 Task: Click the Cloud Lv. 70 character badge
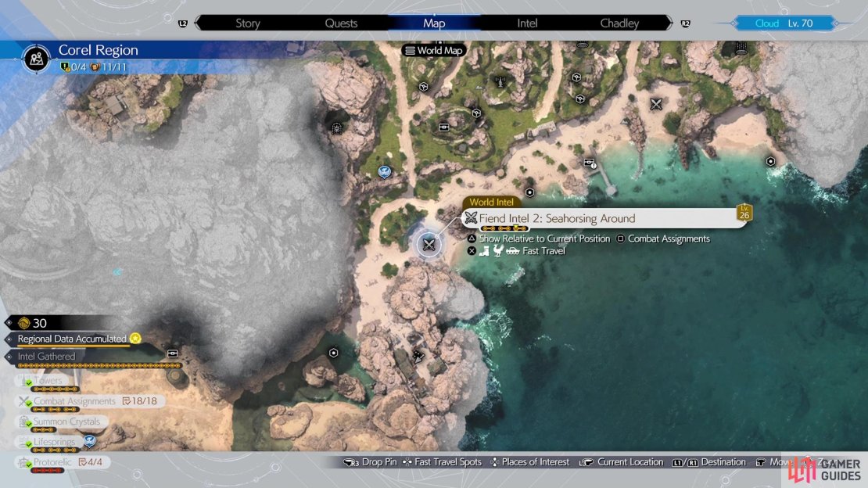pos(784,23)
